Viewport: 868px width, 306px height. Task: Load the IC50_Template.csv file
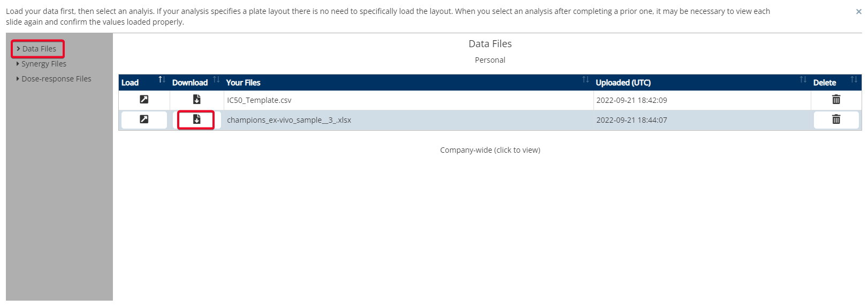coord(144,100)
